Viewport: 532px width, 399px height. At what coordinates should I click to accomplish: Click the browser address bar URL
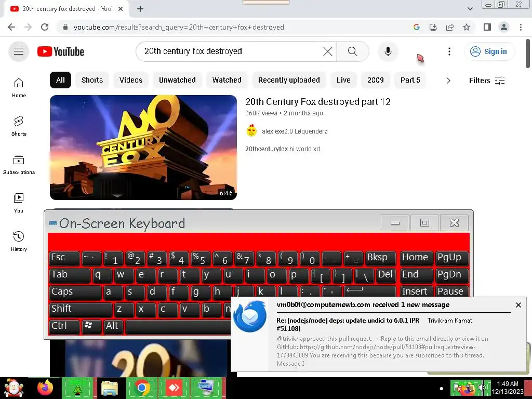[179, 27]
